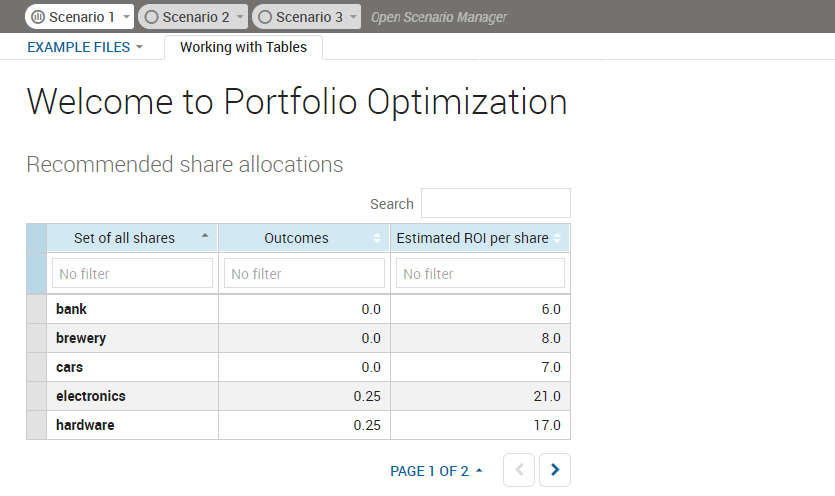Click the Estimated ROI per share sort icon
The height and width of the screenshot is (496, 835).
point(558,238)
